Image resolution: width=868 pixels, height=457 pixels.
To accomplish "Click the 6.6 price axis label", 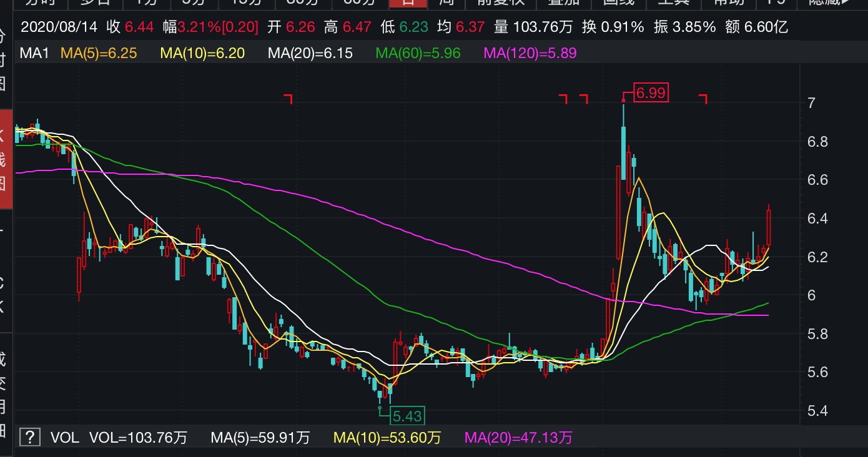I will point(817,180).
